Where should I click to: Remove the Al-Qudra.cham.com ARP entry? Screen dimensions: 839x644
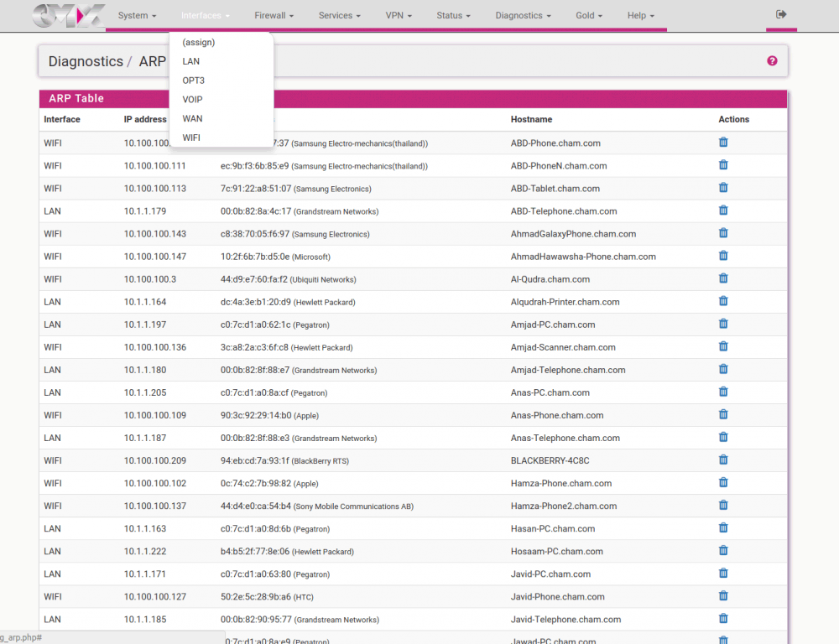tap(723, 278)
